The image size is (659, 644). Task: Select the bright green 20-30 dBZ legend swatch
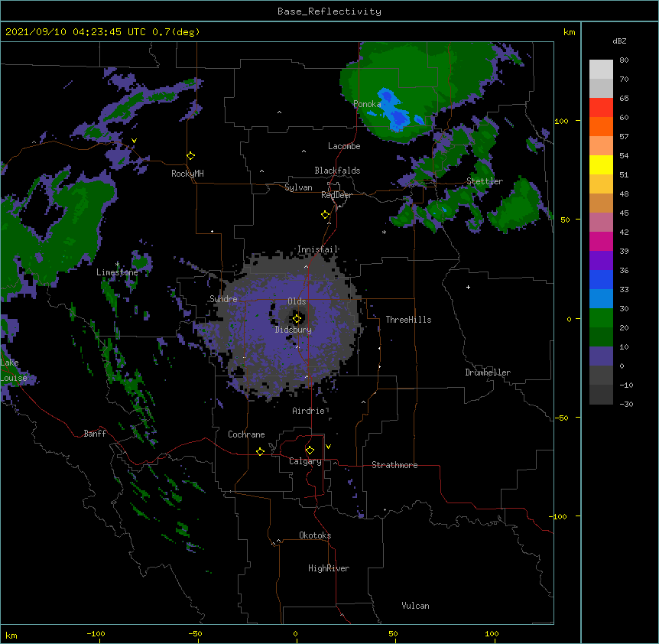[601, 318]
